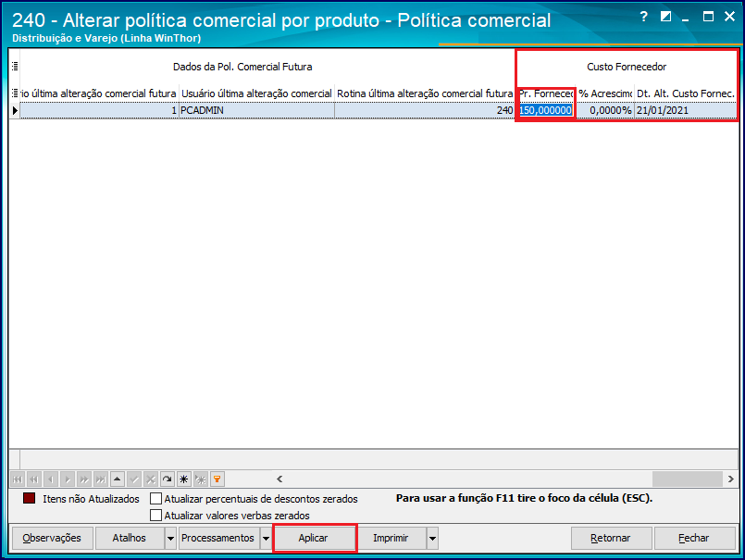The height and width of the screenshot is (560, 745).
Task: Select the PCADMIN user cell
Action: (x=256, y=110)
